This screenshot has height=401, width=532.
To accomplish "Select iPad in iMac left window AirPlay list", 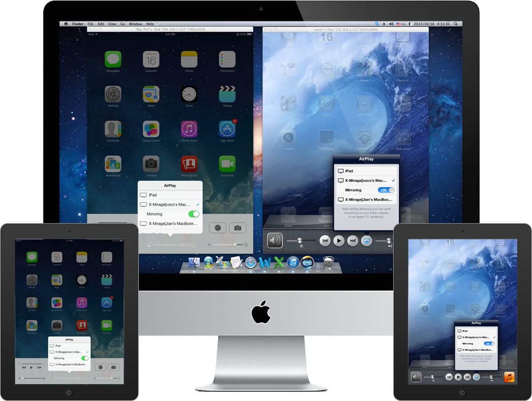I will [x=170, y=195].
